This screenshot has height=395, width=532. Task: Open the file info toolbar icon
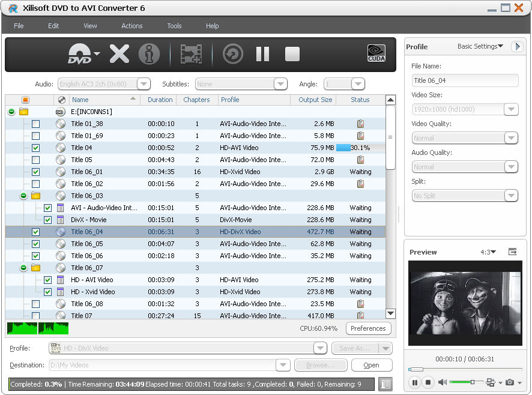coord(149,54)
